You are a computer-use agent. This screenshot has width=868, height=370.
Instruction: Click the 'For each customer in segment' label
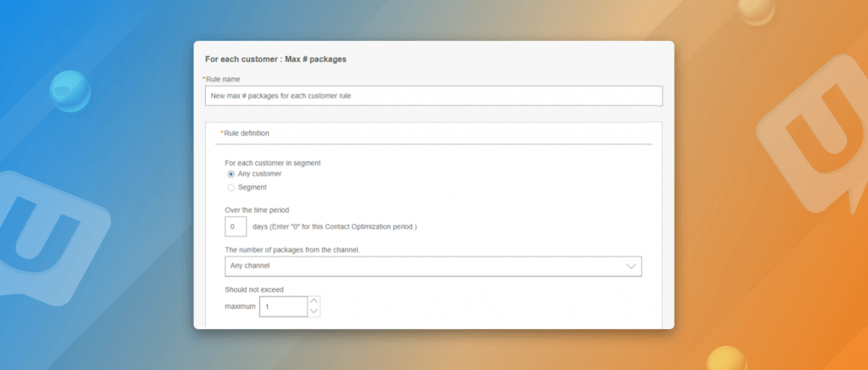pos(272,162)
